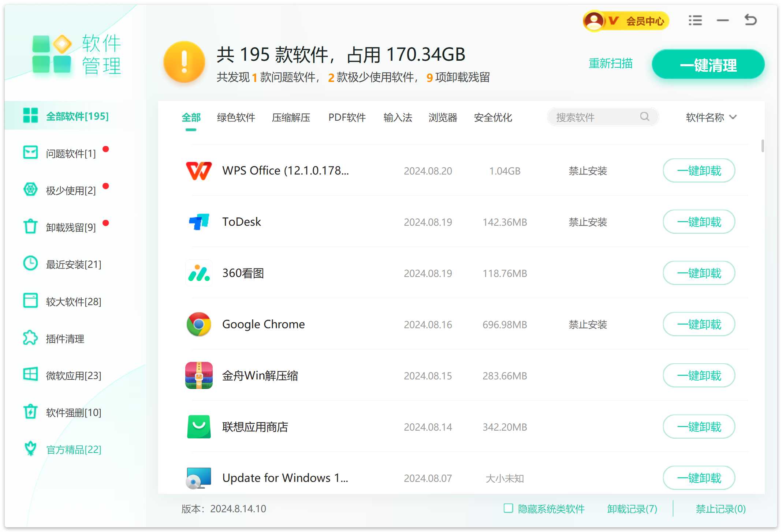
Task: Click version text 2024.8.14.10
Action: (238, 509)
